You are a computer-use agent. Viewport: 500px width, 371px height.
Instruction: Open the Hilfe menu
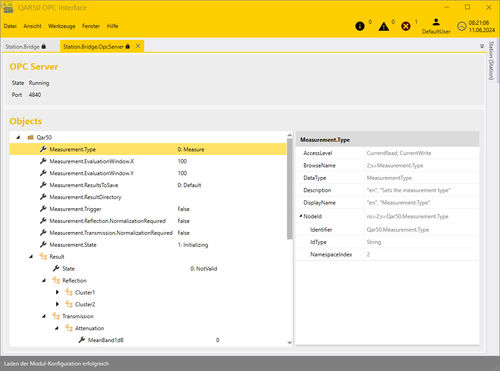click(x=112, y=26)
